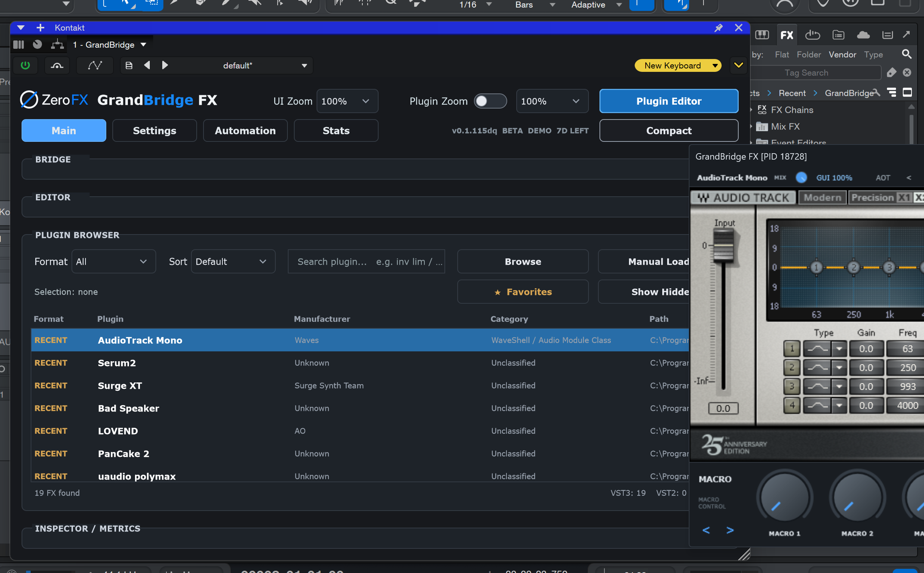The image size is (924, 573).
Task: Sort browser by Flat
Action: [781, 54]
